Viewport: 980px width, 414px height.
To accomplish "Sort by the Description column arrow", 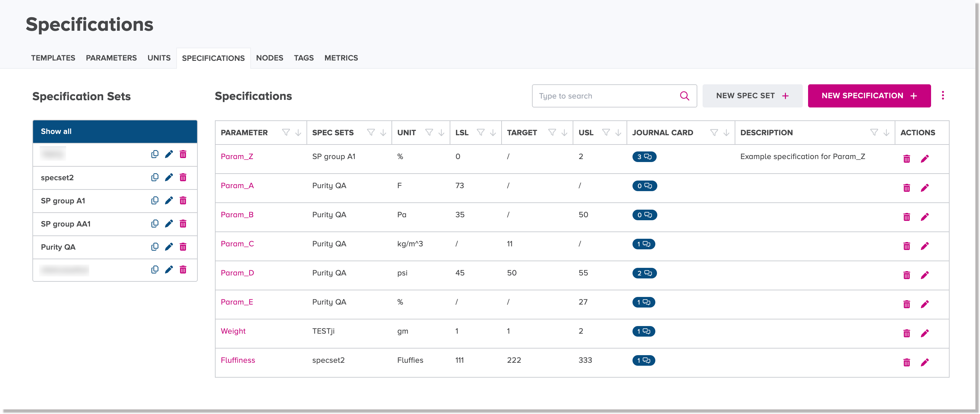I will pos(886,132).
